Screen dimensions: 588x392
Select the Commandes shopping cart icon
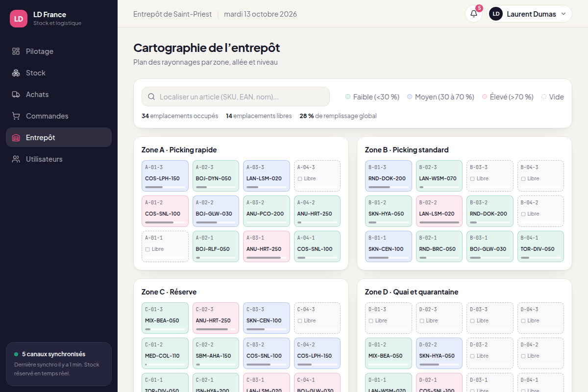[x=16, y=116]
